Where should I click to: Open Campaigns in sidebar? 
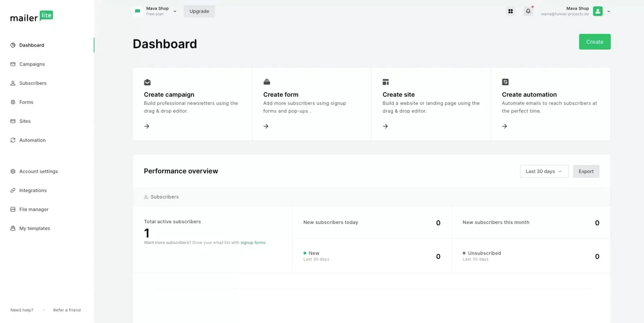32,64
